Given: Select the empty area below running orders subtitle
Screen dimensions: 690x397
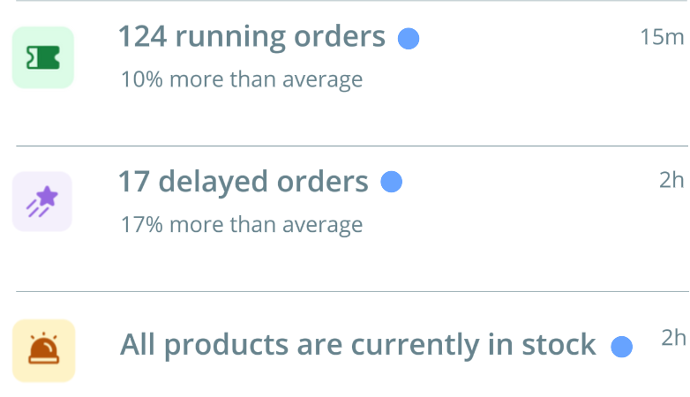Looking at the screenshot, I should click(352, 119).
